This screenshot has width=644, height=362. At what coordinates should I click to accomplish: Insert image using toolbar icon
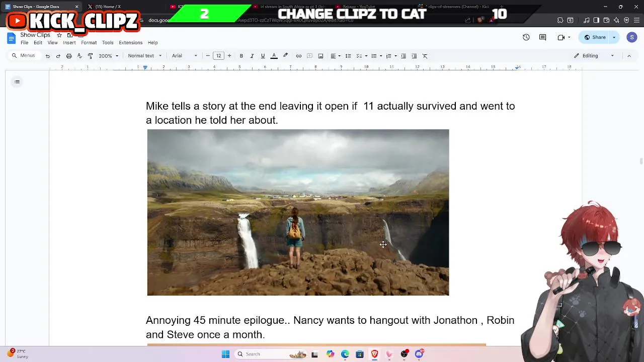320,56
